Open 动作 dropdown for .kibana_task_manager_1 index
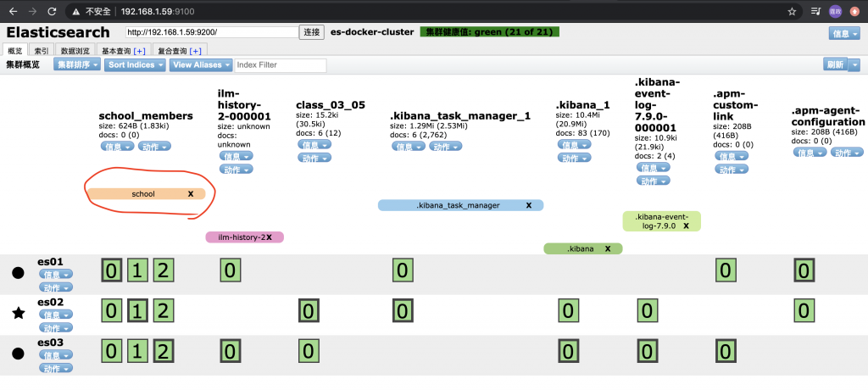 pyautogui.click(x=446, y=146)
